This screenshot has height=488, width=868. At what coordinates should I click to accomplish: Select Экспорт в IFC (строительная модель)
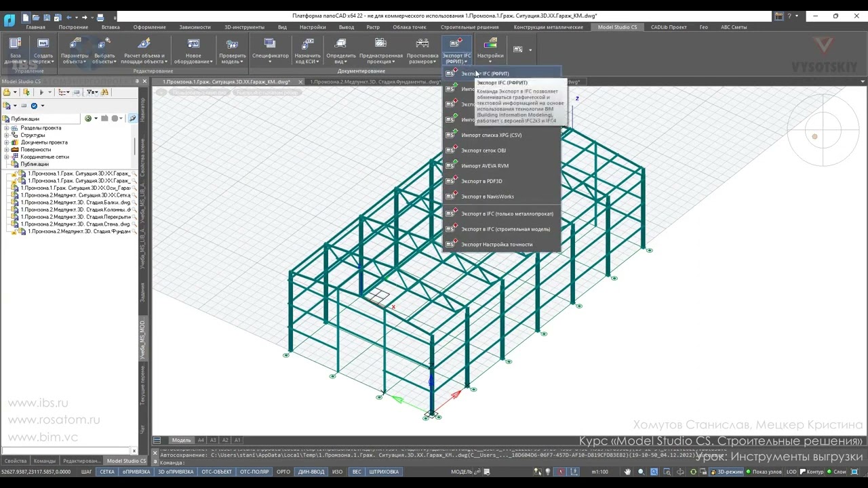pos(502,229)
